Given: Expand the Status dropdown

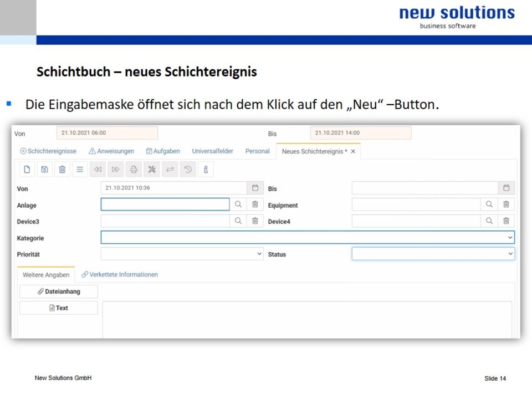Looking at the screenshot, I should [510, 254].
